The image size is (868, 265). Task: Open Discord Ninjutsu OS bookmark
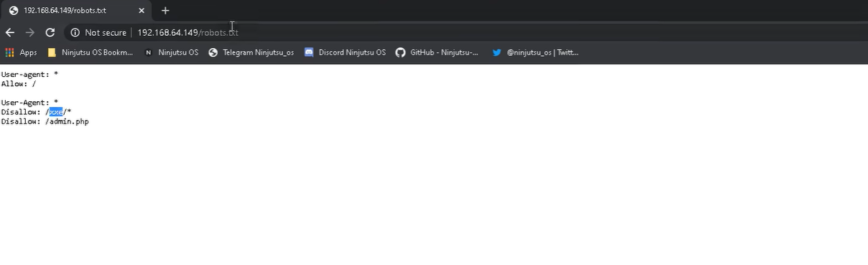click(345, 52)
